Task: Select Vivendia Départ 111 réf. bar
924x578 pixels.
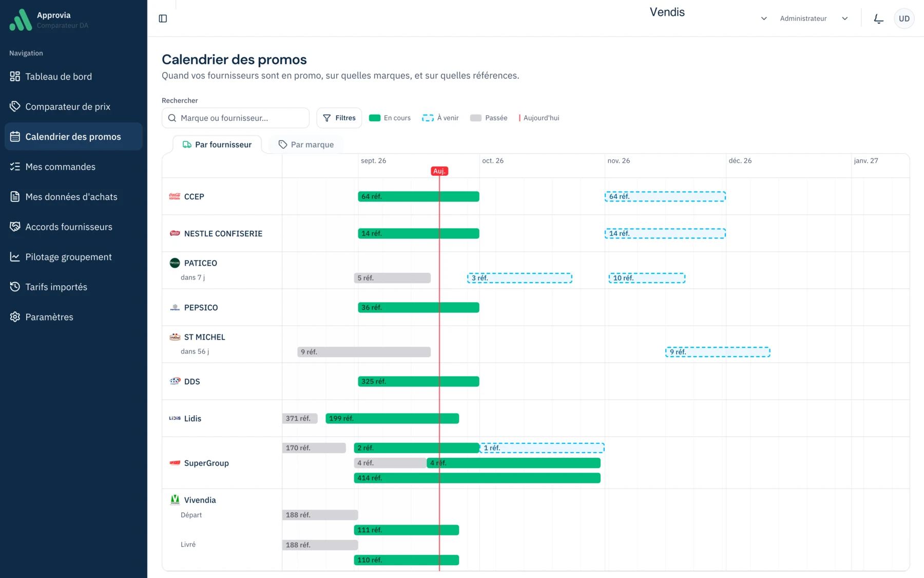Action: tap(406, 530)
